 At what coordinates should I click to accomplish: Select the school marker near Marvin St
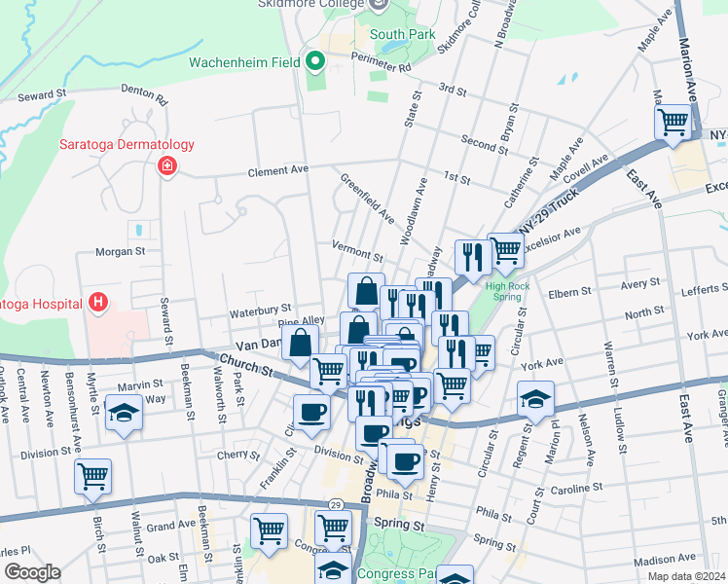point(124,414)
